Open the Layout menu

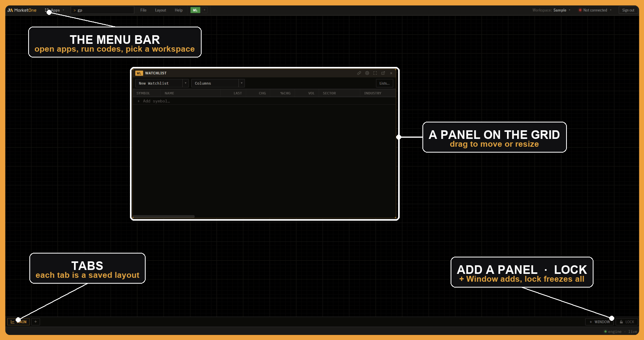click(x=161, y=10)
